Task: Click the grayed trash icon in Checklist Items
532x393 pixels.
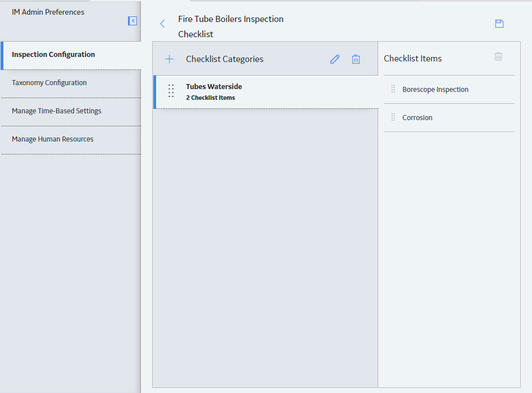Action: [498, 56]
